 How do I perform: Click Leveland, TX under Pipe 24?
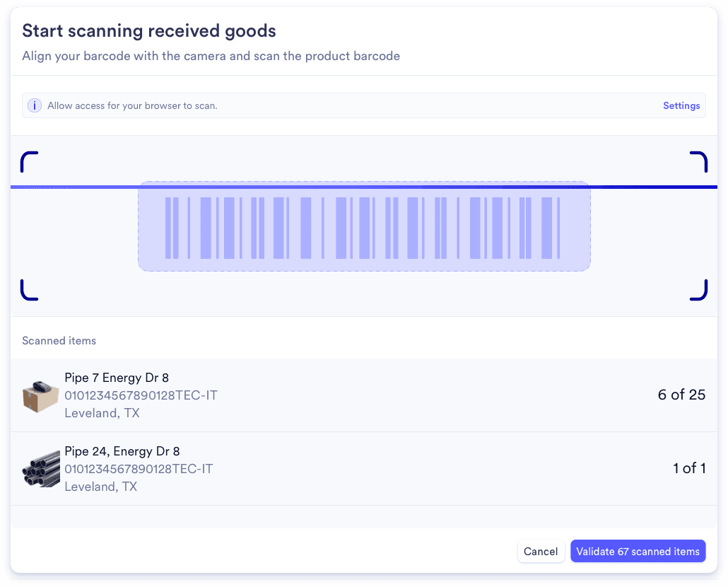(101, 487)
